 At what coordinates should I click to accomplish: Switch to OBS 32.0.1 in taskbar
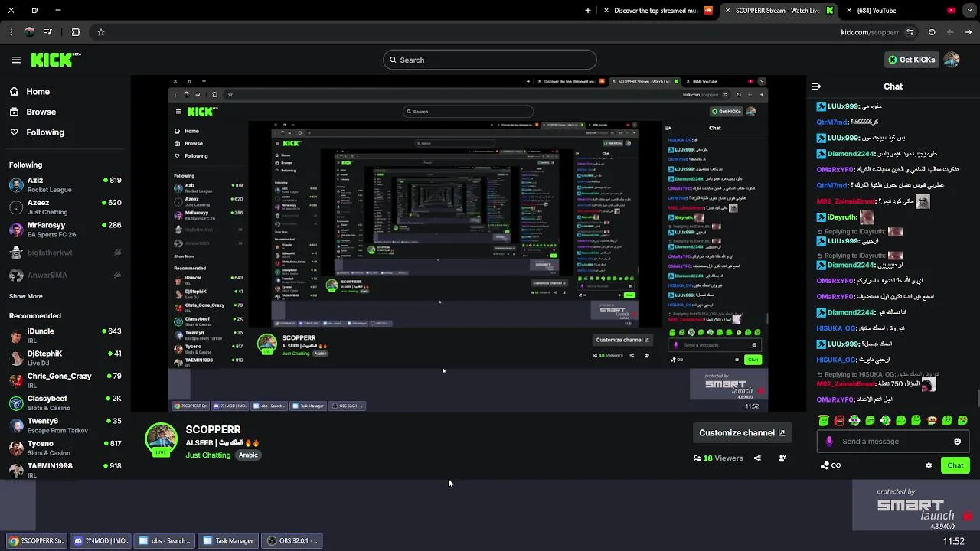click(x=292, y=540)
